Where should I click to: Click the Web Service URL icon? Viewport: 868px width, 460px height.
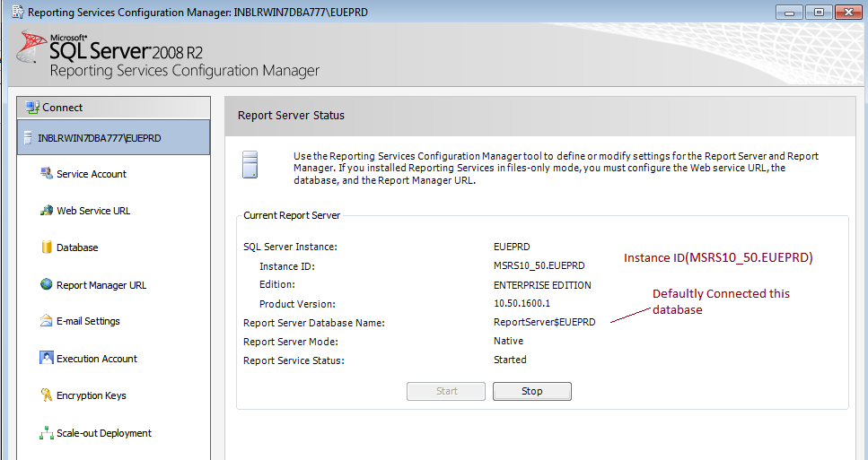coord(47,211)
